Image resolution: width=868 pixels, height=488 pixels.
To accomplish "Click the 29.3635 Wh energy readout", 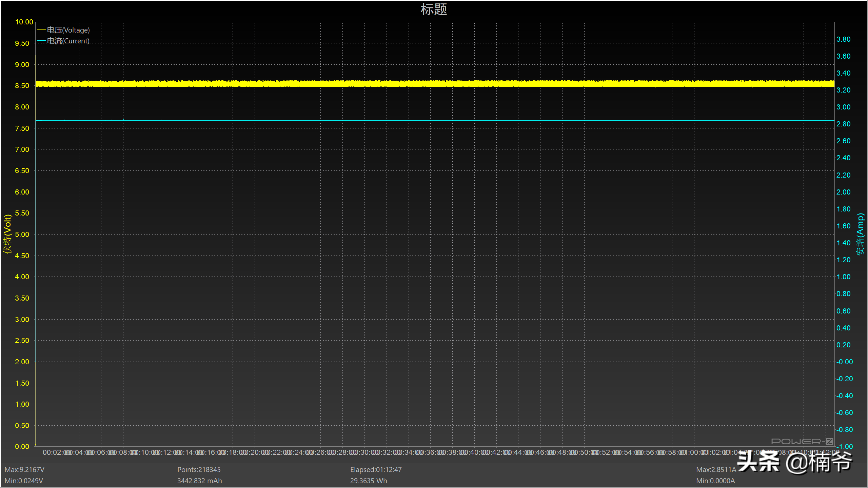I will click(x=368, y=481).
